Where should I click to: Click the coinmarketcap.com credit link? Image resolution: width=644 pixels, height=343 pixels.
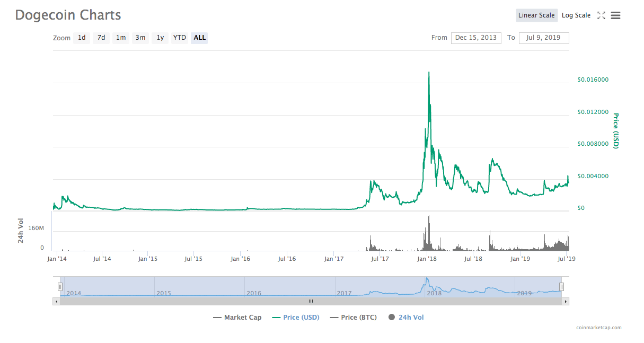click(x=599, y=328)
